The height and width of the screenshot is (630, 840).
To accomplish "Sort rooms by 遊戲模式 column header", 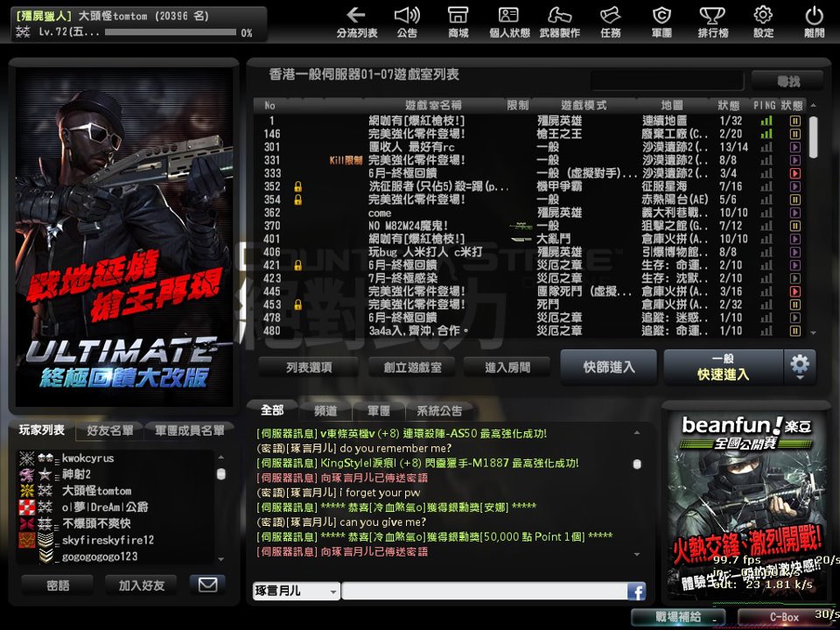I will tap(584, 106).
